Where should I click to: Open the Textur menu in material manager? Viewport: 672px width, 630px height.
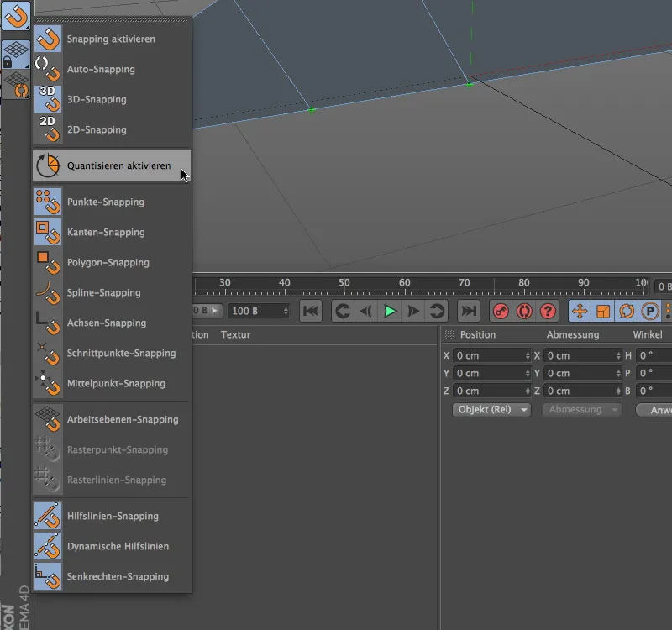[x=236, y=334]
